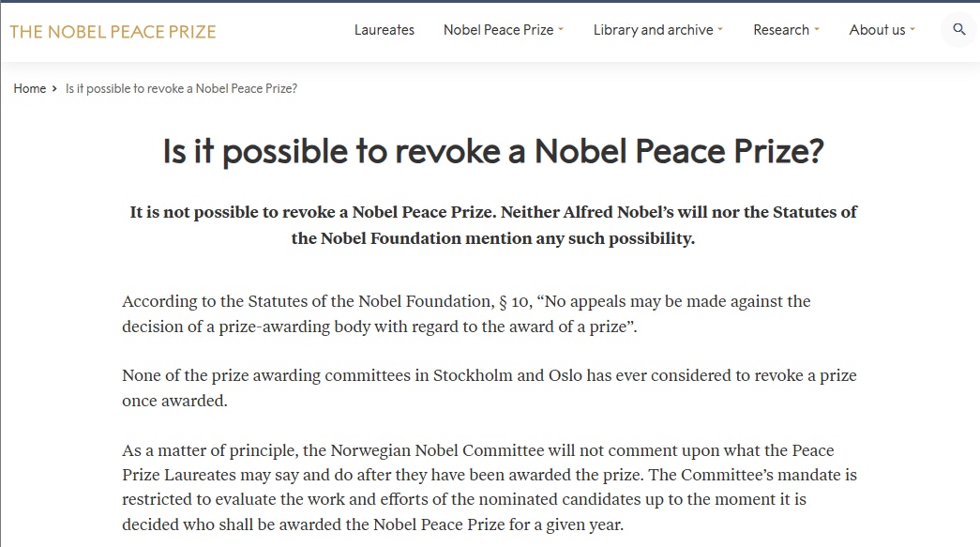Click the word Stockholm in the text

point(472,375)
